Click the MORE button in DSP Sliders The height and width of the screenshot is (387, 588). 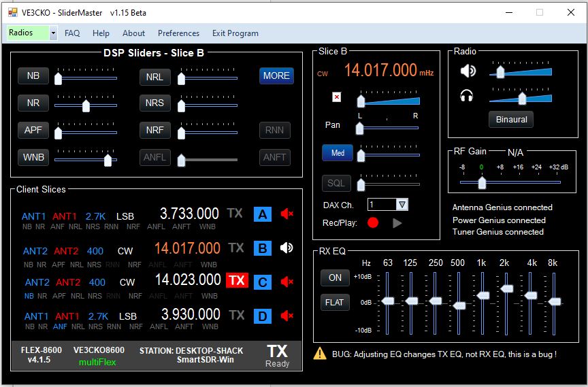point(276,75)
